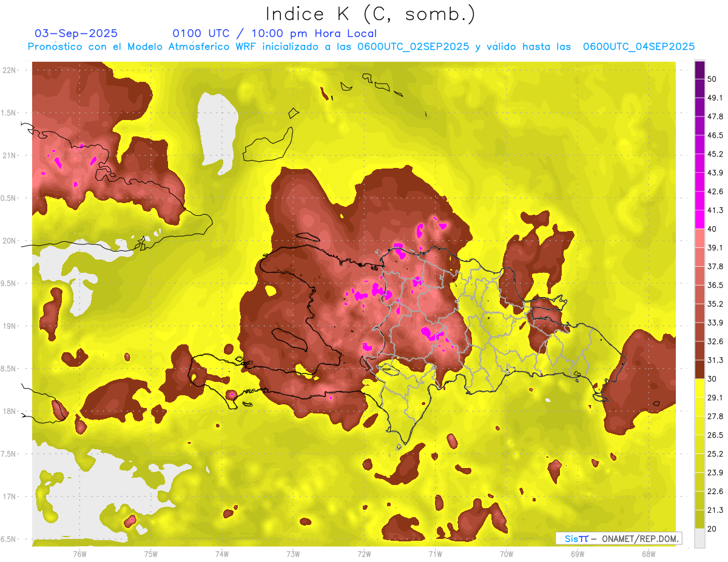
Task: Click legend value 43.9
Action: (715, 173)
